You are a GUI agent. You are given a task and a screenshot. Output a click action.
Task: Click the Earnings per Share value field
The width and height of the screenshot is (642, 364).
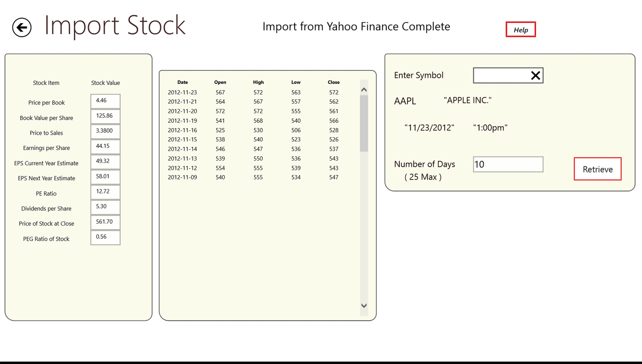(105, 146)
